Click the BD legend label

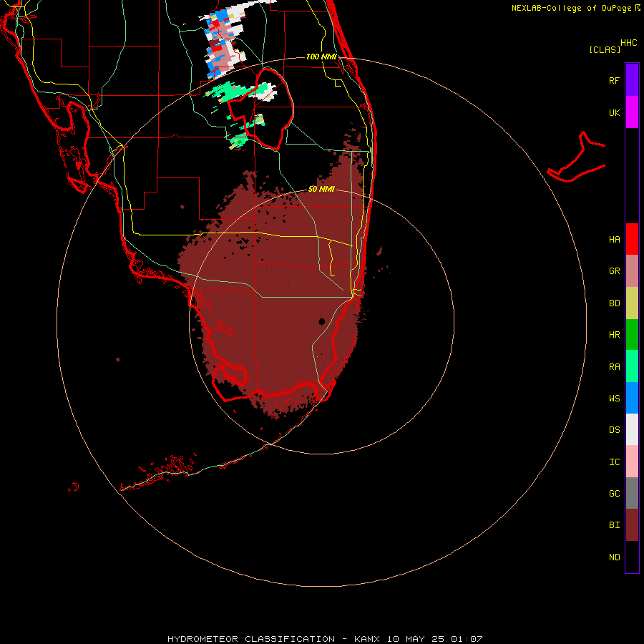614,303
